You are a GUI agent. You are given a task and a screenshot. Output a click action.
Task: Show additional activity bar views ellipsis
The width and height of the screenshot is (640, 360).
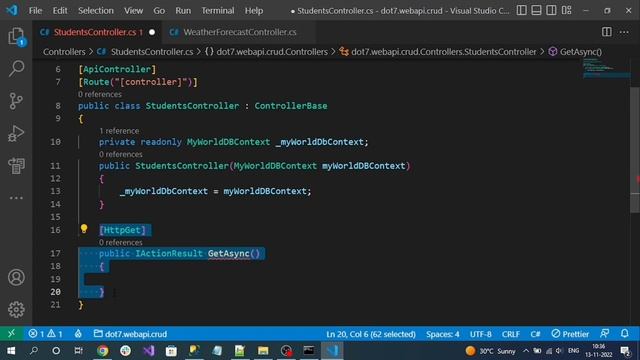(x=16, y=198)
